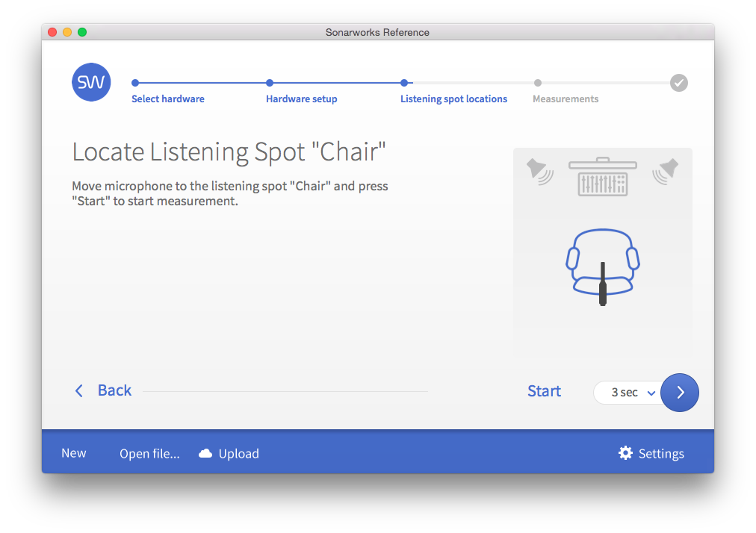Select the blue chair listening spot

tap(602, 261)
